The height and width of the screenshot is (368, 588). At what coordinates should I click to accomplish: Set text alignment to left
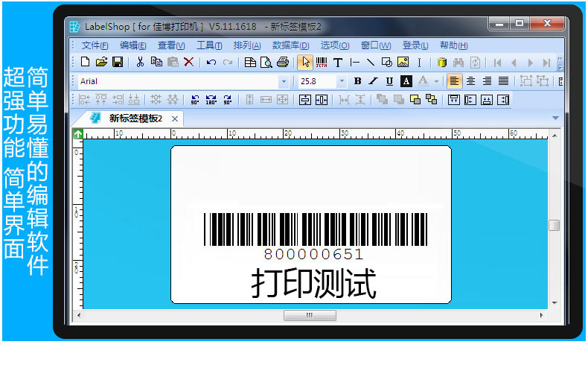click(x=454, y=80)
